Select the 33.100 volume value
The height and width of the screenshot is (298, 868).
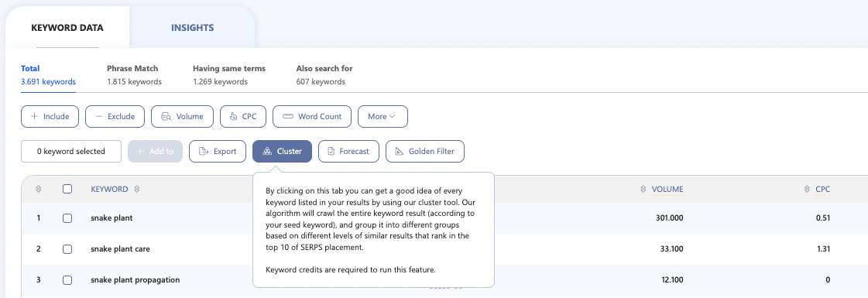[671, 249]
